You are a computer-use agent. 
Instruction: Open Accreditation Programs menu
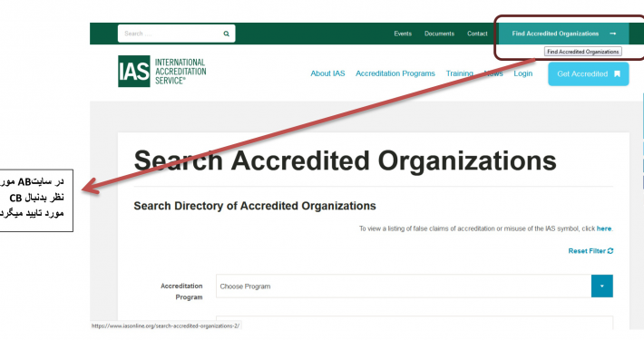(395, 73)
